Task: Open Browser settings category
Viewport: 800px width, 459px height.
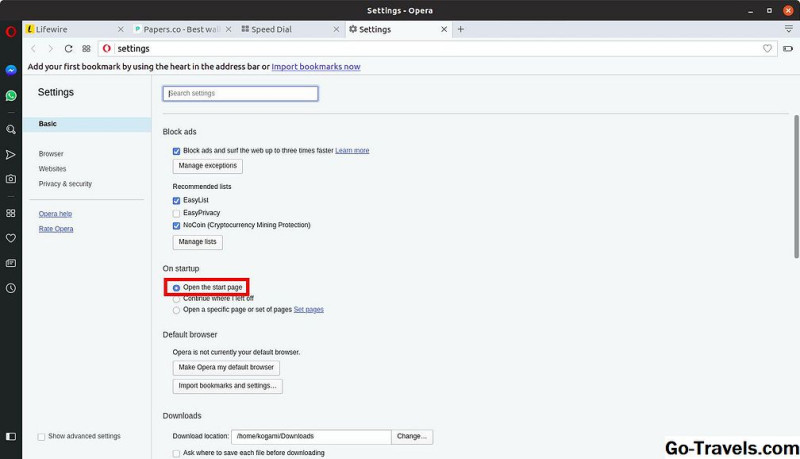Action: [51, 154]
